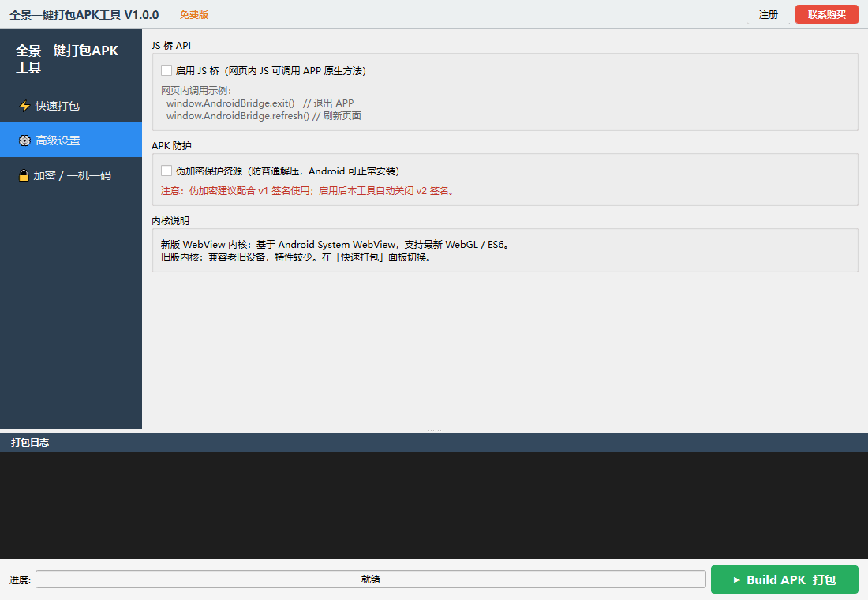Click the window.AndroidBridge.refresh() example line

coord(264,116)
